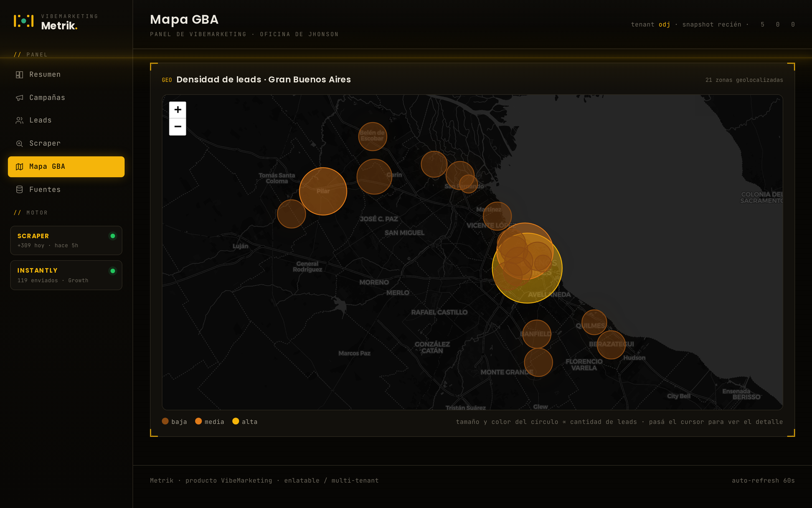Click the Quilmes lead circle
812x508 pixels.
pyautogui.click(x=594, y=323)
